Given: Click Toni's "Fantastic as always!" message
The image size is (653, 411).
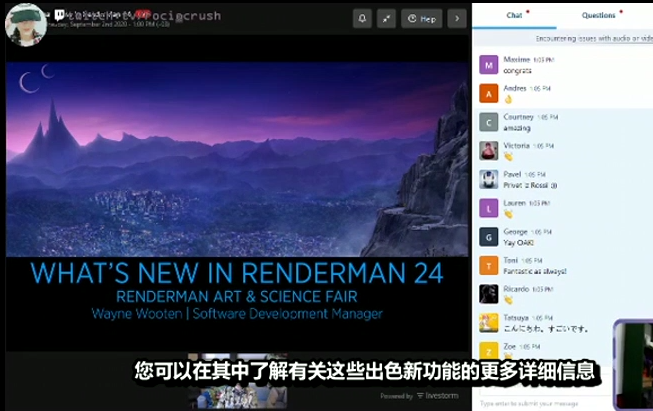Looking at the screenshot, I should (x=535, y=272).
